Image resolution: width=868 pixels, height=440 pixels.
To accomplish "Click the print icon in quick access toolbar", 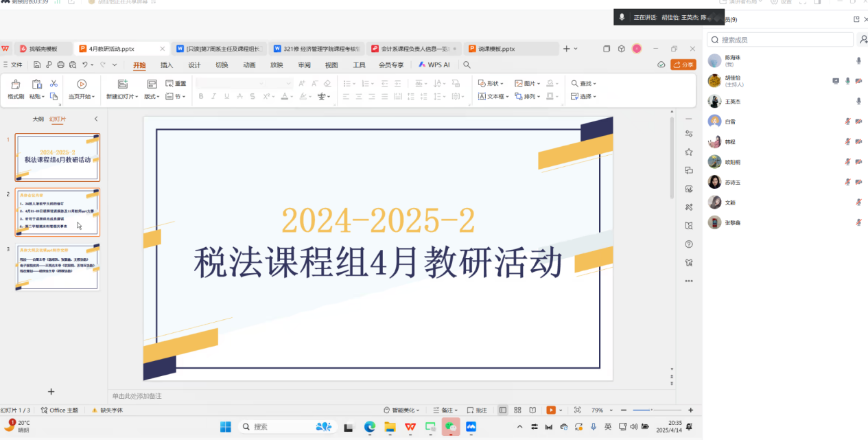I will (60, 65).
